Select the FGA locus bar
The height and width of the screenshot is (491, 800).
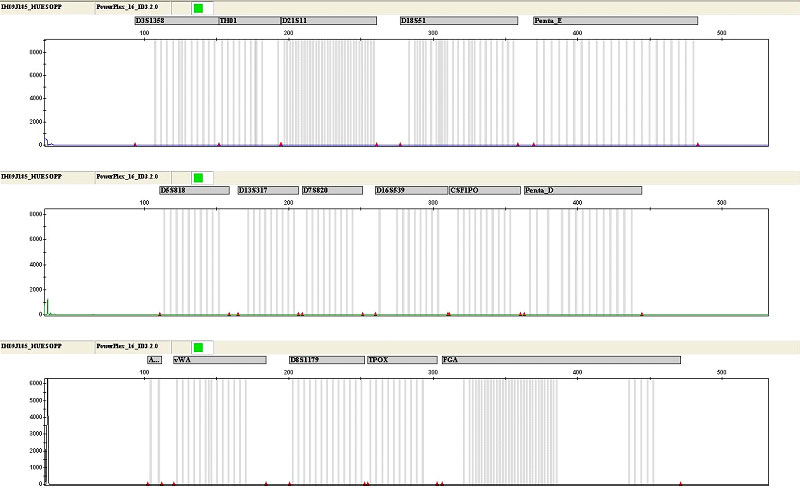561,360
